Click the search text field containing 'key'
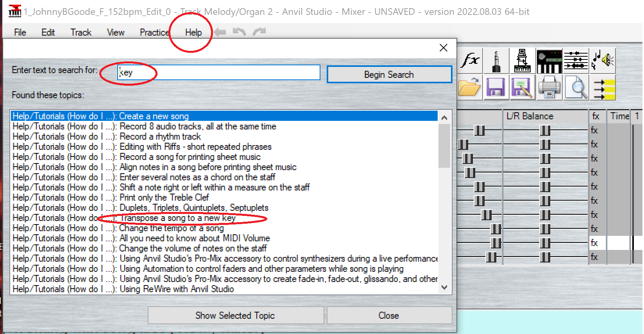 (x=219, y=73)
